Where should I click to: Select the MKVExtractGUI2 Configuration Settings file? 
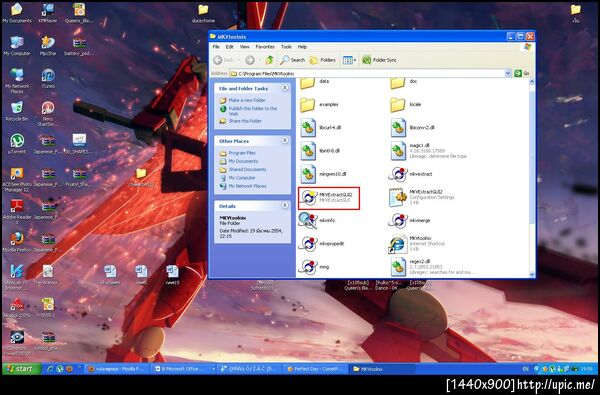(x=423, y=198)
